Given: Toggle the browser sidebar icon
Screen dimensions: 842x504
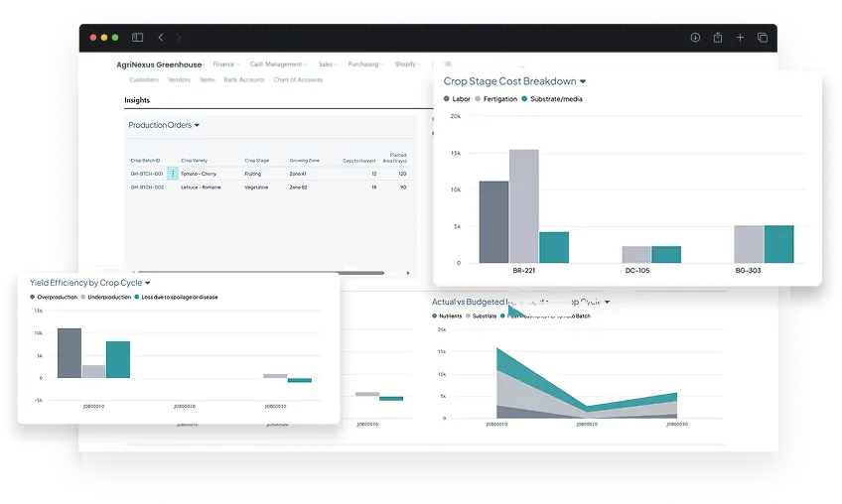Looking at the screenshot, I should point(138,38).
